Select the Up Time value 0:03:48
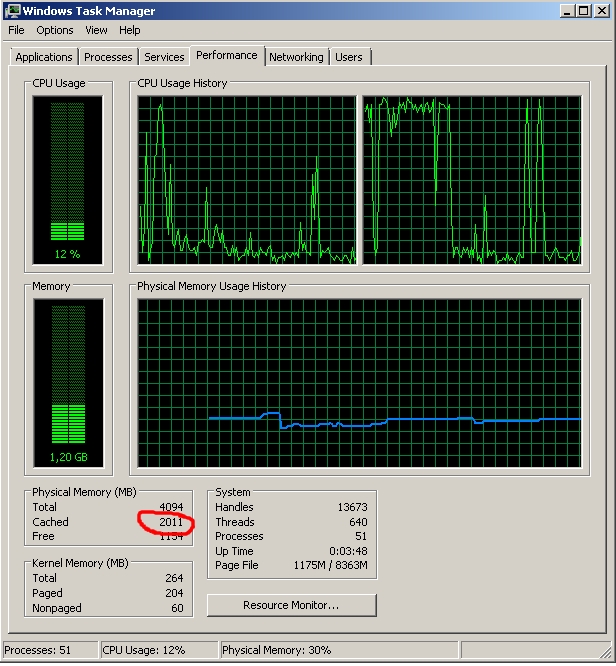The image size is (616, 666). click(x=348, y=551)
